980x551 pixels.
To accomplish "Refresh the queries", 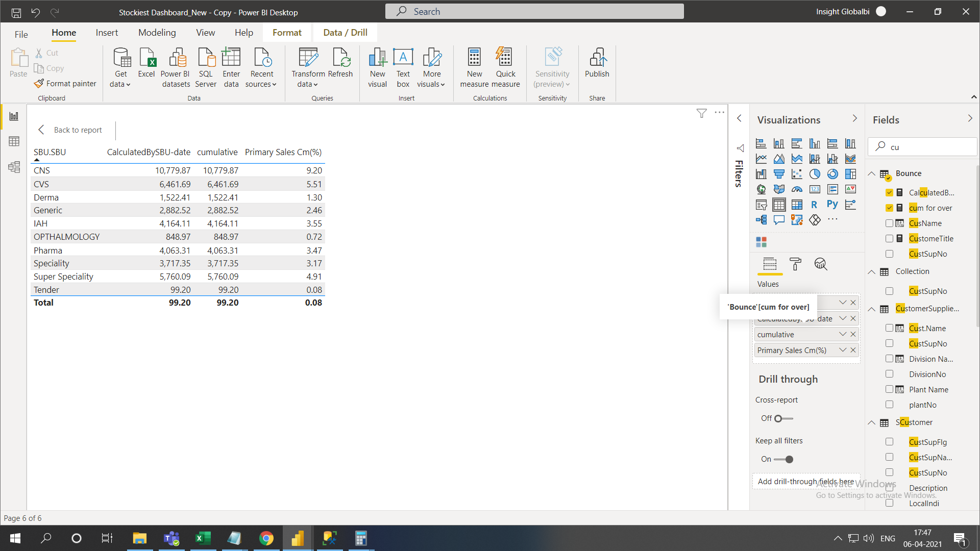I will (340, 63).
